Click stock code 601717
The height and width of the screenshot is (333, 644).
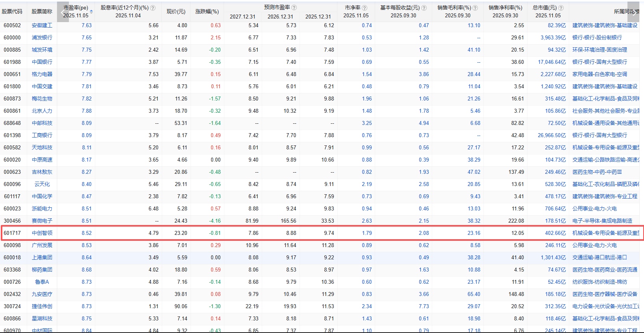[x=12, y=233]
